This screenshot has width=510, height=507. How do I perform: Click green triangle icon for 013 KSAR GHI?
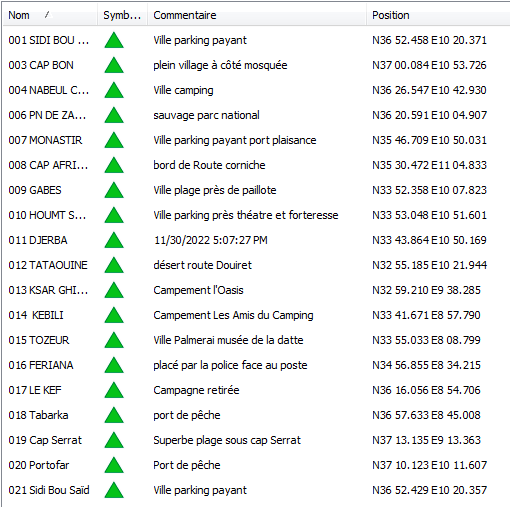pos(114,290)
